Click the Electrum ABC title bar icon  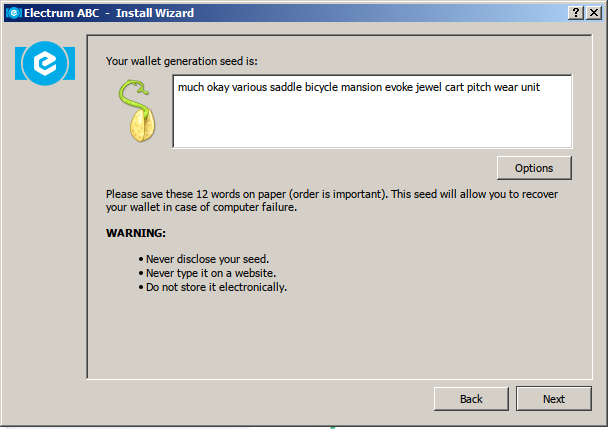[14, 13]
